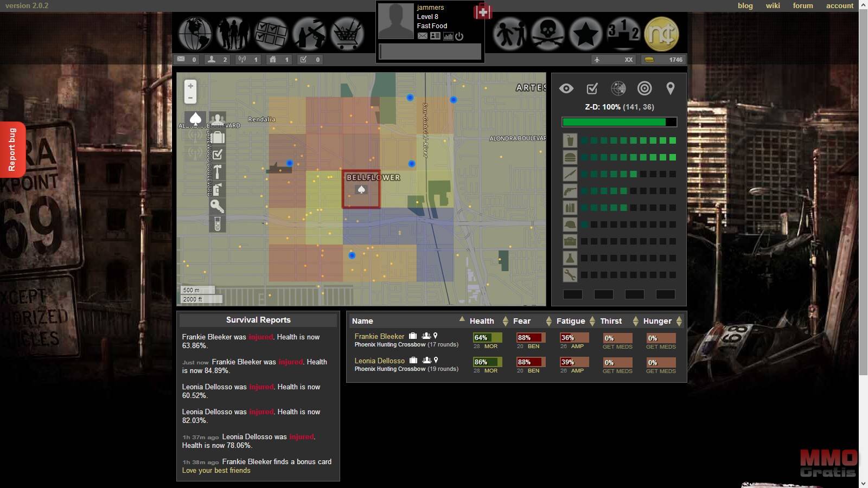Viewport: 868px width, 488px height.
Task: Toggle the checkmark icon in zone panel
Action: tap(592, 88)
